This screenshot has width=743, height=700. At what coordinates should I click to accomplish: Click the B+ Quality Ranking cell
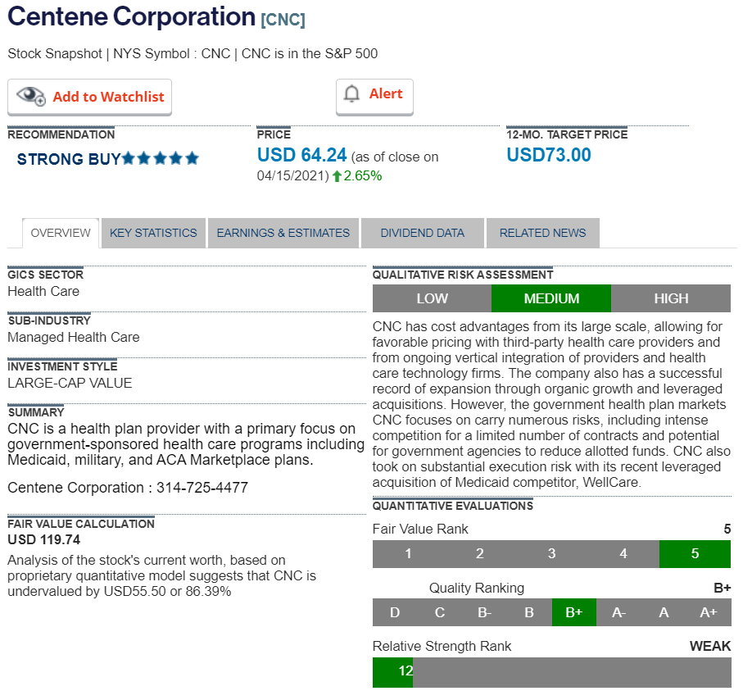point(573,612)
